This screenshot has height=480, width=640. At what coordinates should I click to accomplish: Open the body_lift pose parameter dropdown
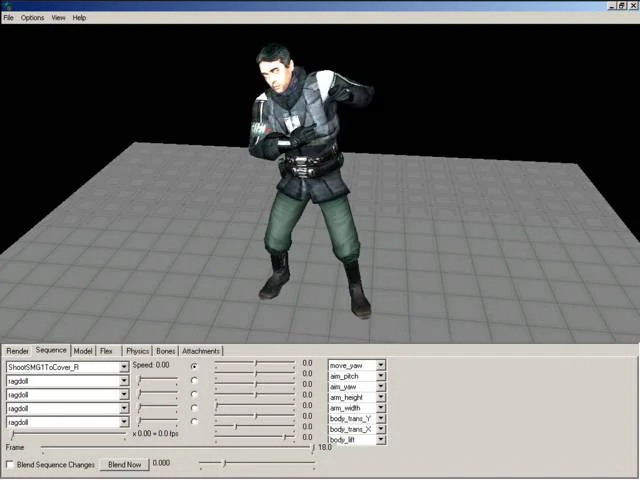click(x=380, y=440)
